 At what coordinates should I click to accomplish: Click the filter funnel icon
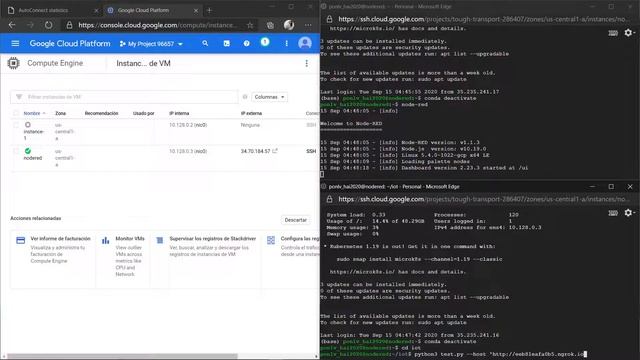click(x=19, y=97)
